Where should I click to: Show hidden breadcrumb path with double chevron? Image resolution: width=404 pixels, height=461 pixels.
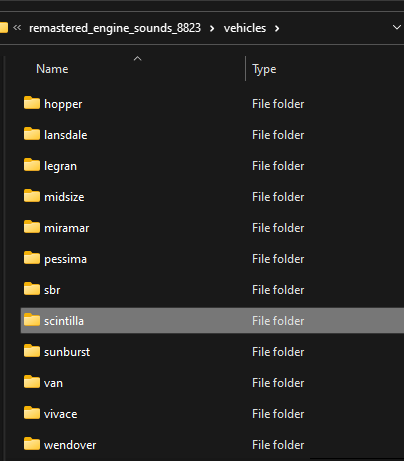[x=17, y=28]
